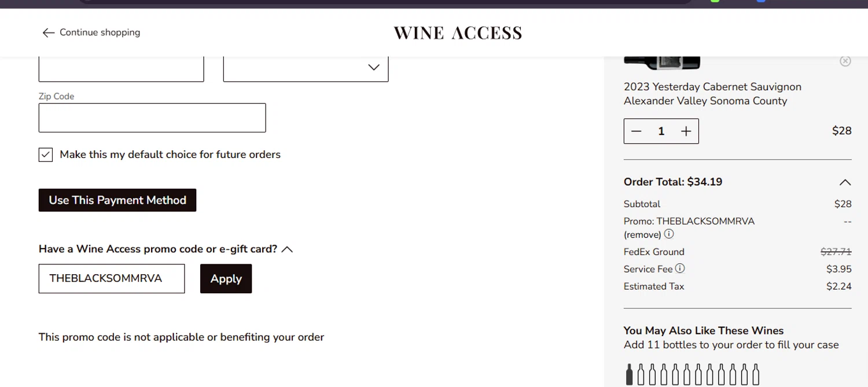Click the Zip Code input field

click(152, 118)
